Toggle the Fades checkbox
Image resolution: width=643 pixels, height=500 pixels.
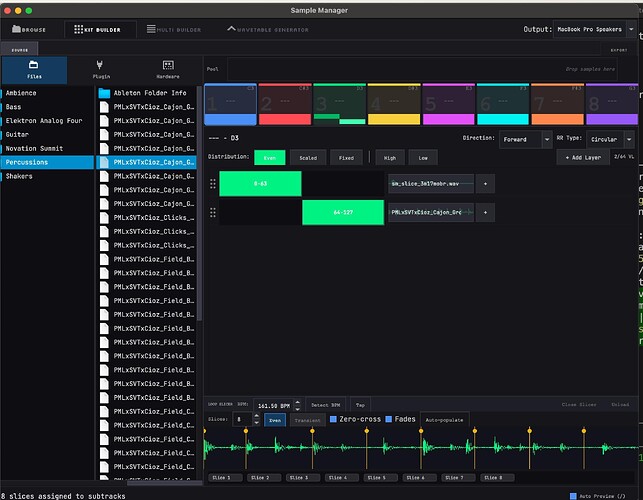tap(389, 419)
